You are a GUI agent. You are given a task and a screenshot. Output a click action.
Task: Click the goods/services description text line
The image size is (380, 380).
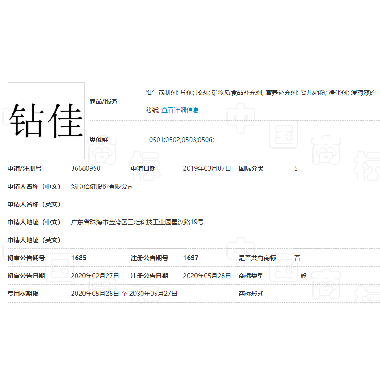261,93
